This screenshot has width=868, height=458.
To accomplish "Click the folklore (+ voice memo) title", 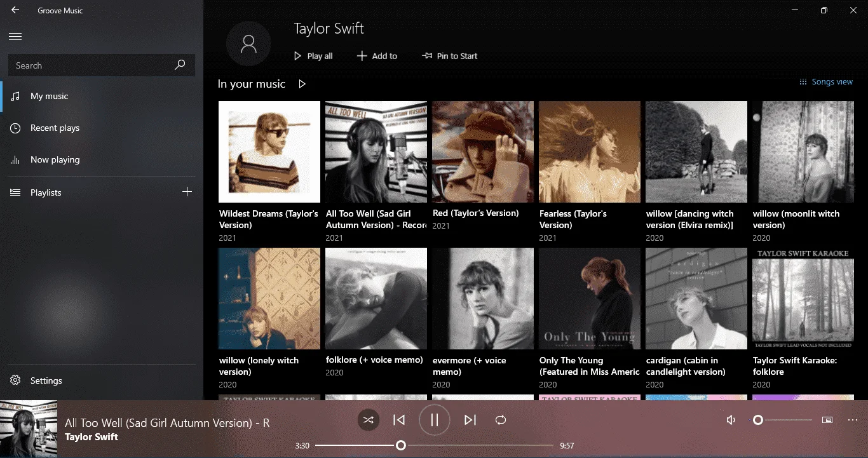I will click(x=374, y=360).
